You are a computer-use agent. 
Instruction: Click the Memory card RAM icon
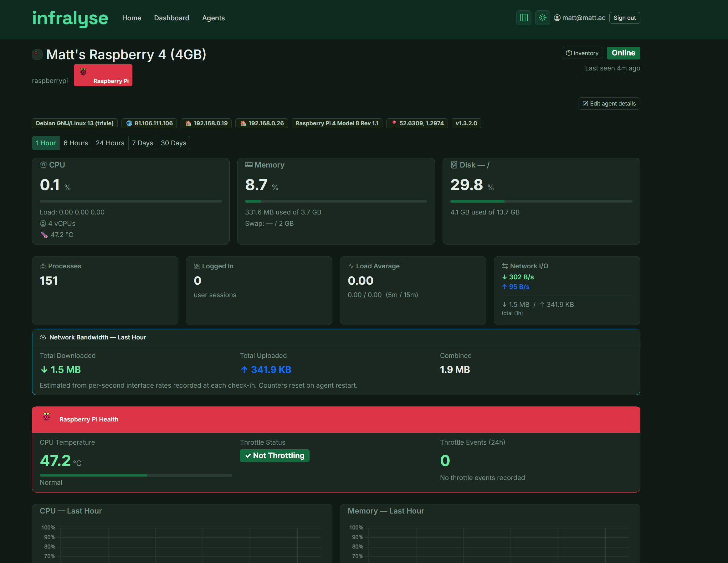(x=249, y=165)
